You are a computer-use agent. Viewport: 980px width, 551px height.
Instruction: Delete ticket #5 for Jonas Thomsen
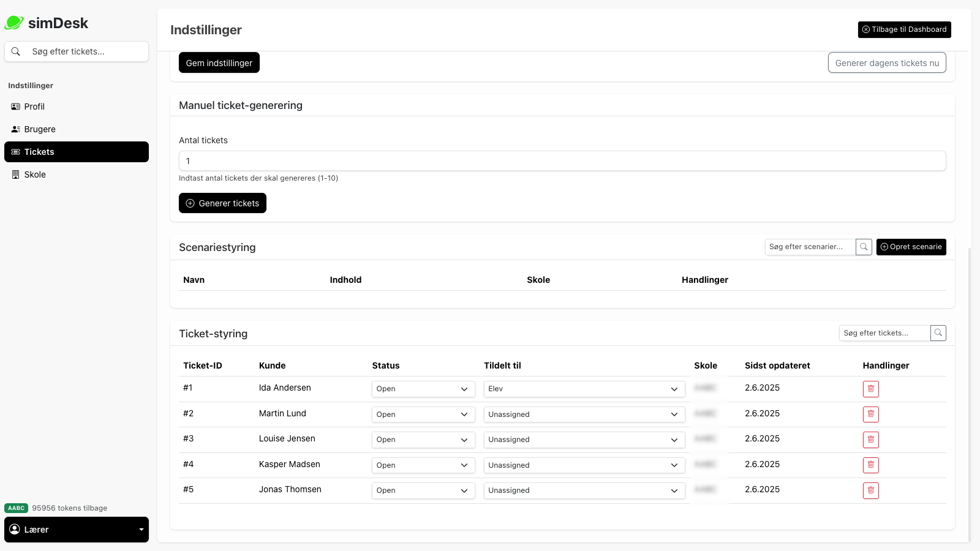coord(871,490)
